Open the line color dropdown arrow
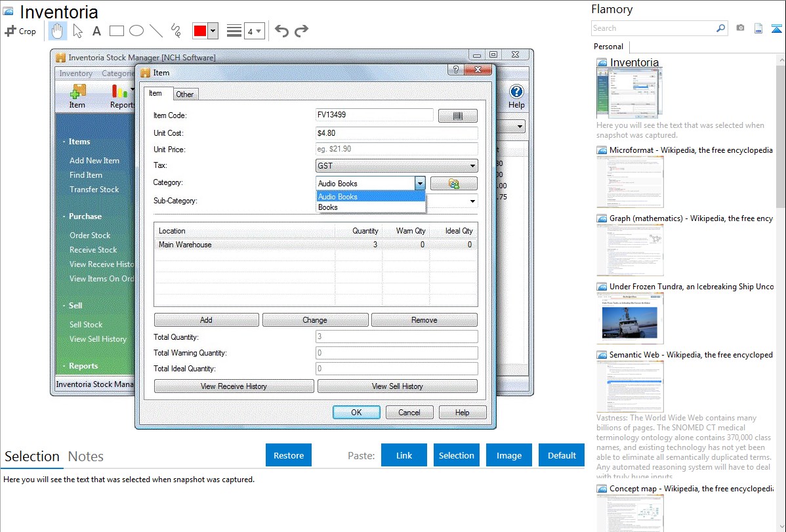This screenshot has width=786, height=532. point(213,31)
